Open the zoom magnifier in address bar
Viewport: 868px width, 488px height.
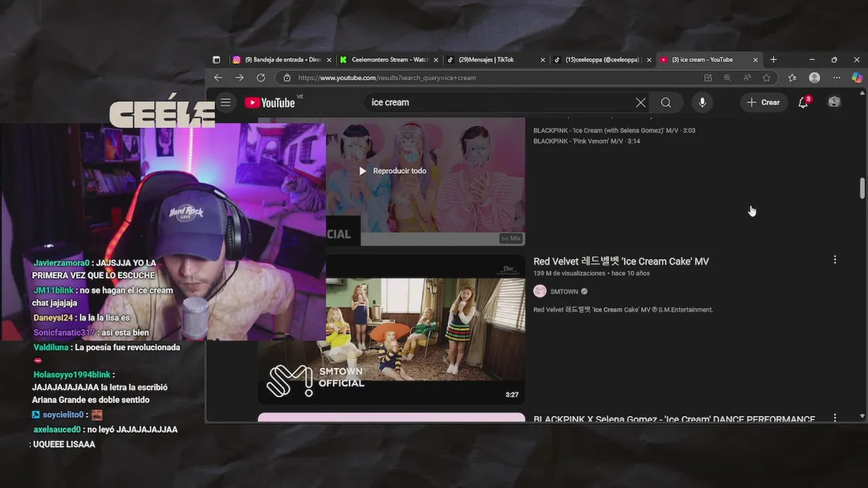pos(728,78)
